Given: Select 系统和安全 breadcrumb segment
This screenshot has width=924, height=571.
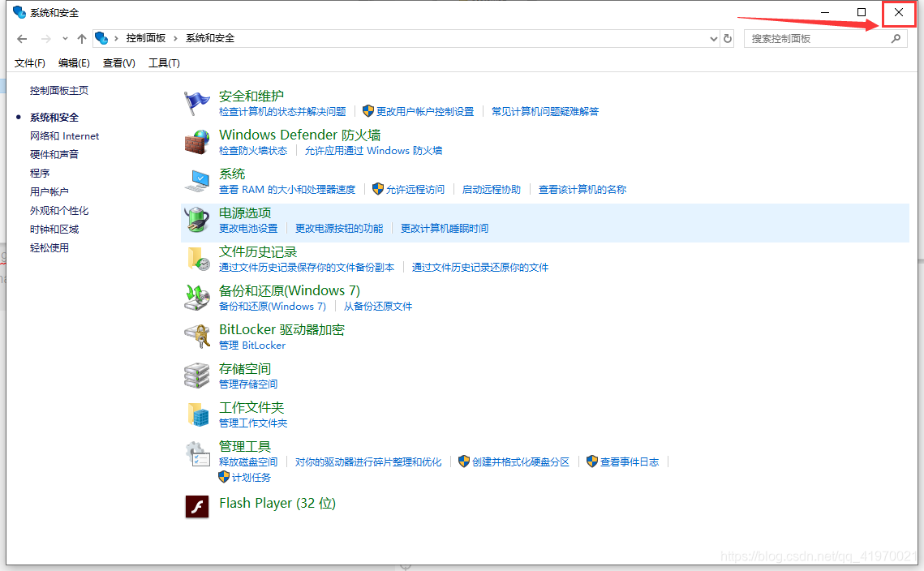Looking at the screenshot, I should (x=210, y=38).
